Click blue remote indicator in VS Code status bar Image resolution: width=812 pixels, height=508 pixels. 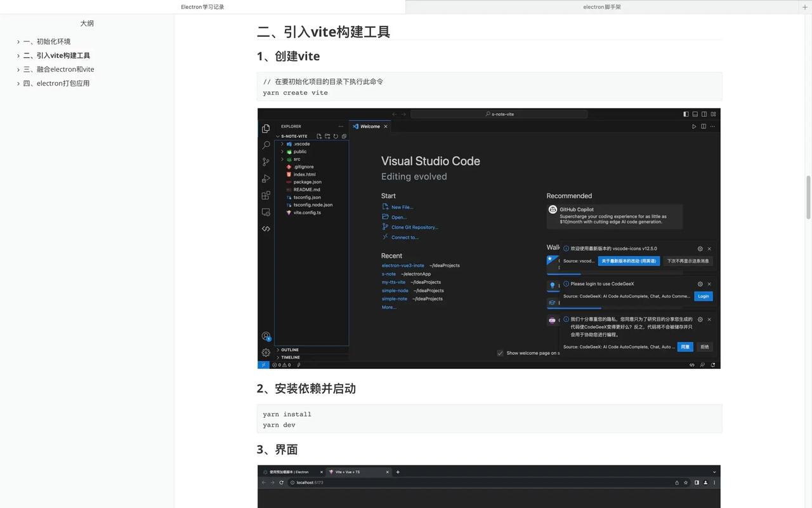coord(263,365)
